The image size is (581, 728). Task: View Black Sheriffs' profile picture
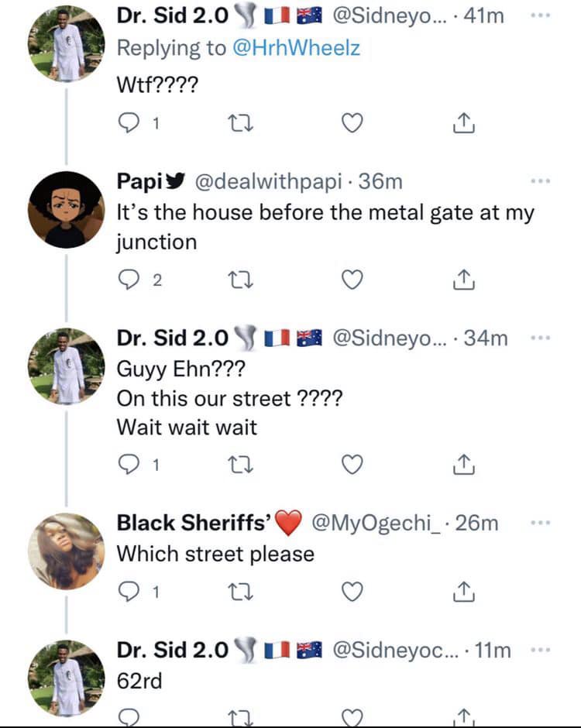66,550
